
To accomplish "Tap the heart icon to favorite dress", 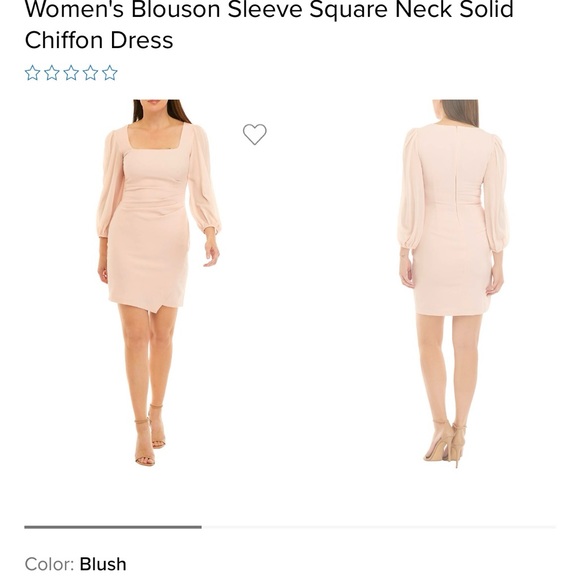I will (x=254, y=134).
